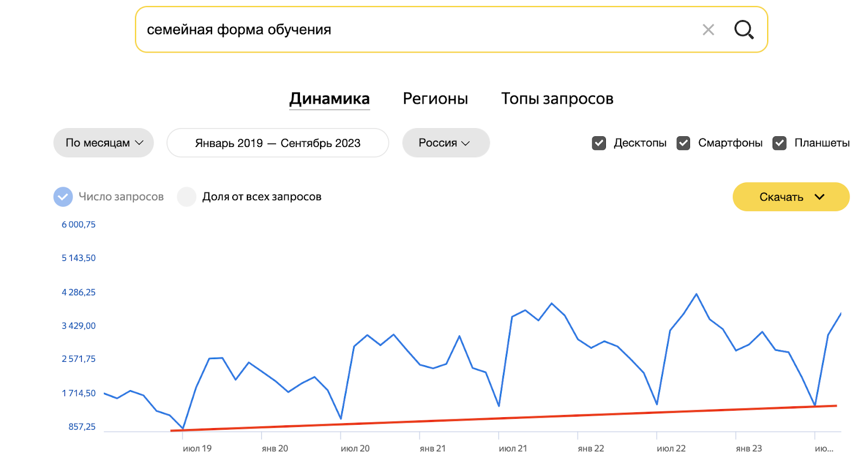
Task: Click the июл 22 axis label
Action: (671, 449)
